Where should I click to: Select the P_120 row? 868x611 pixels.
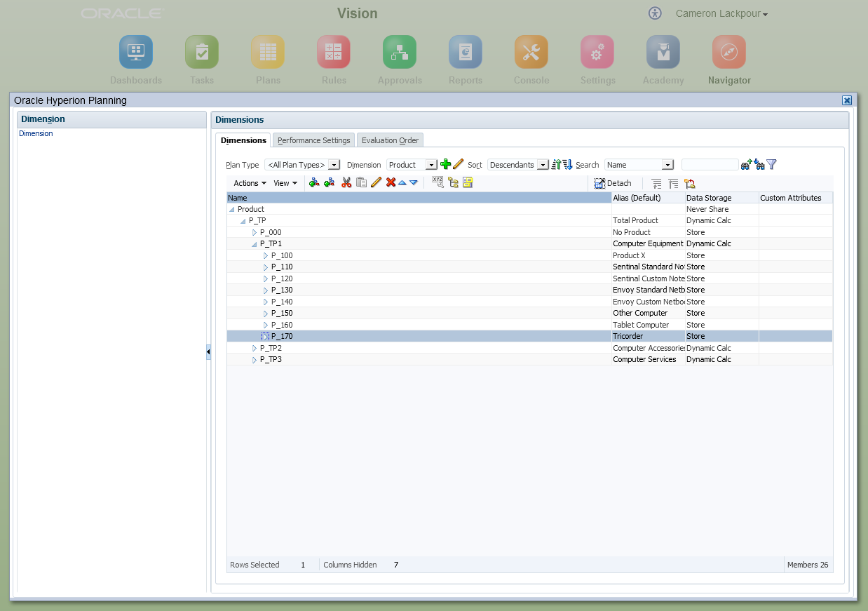[529, 278]
